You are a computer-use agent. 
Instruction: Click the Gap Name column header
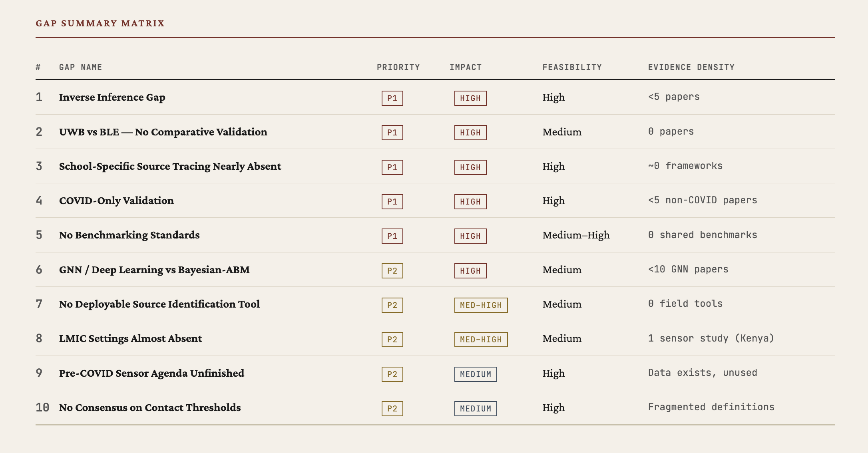[x=80, y=67]
